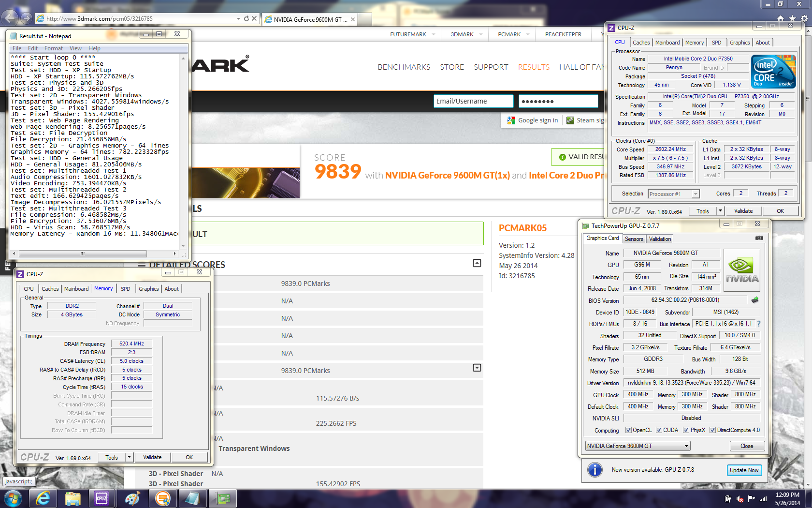Switch to the Sensors tab in GPU-Z

pos(634,239)
